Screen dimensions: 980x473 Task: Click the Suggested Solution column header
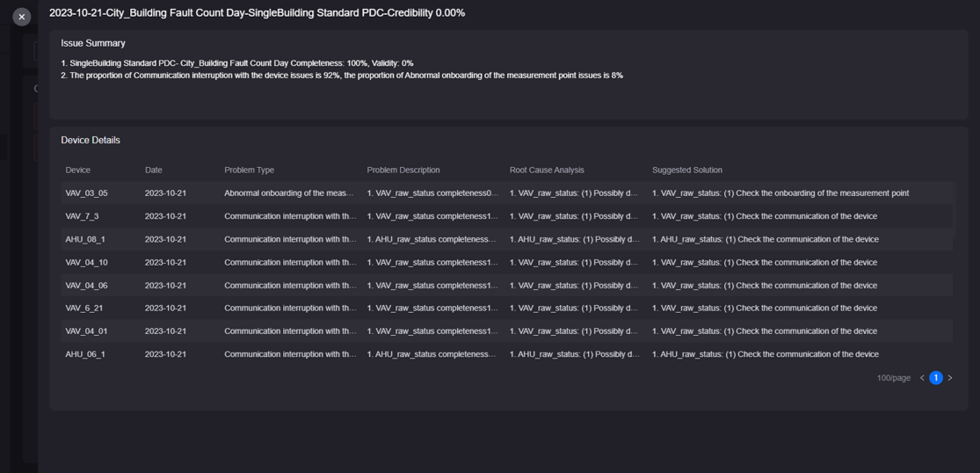click(x=686, y=170)
